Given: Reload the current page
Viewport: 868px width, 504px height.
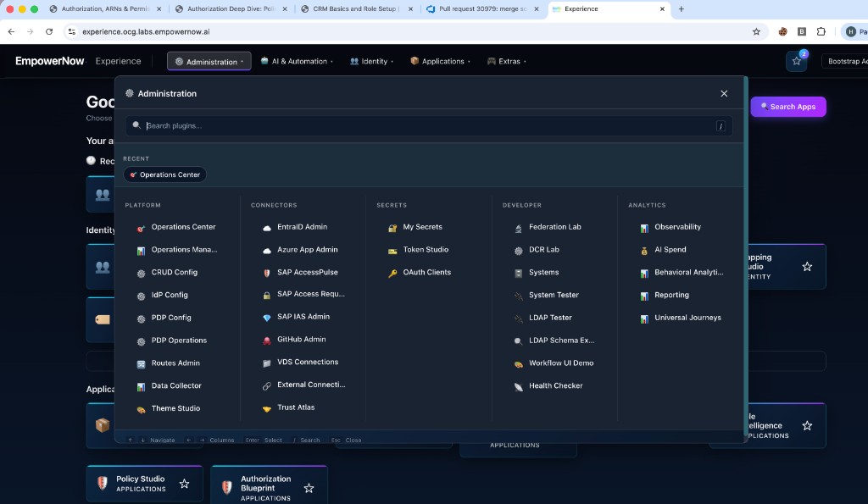Looking at the screenshot, I should click(49, 31).
